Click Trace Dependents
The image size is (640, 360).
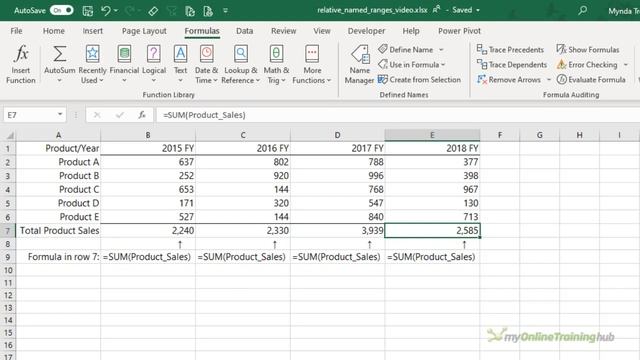[x=512, y=65]
